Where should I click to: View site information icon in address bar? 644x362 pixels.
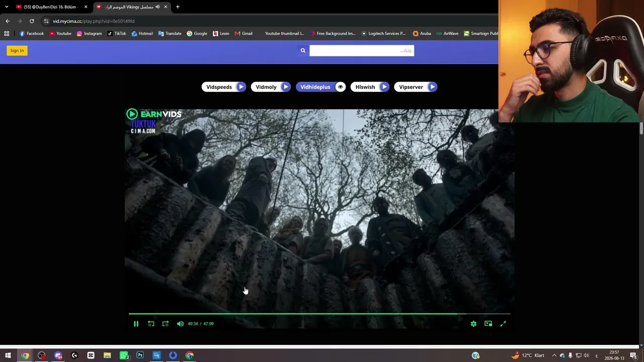point(46,21)
